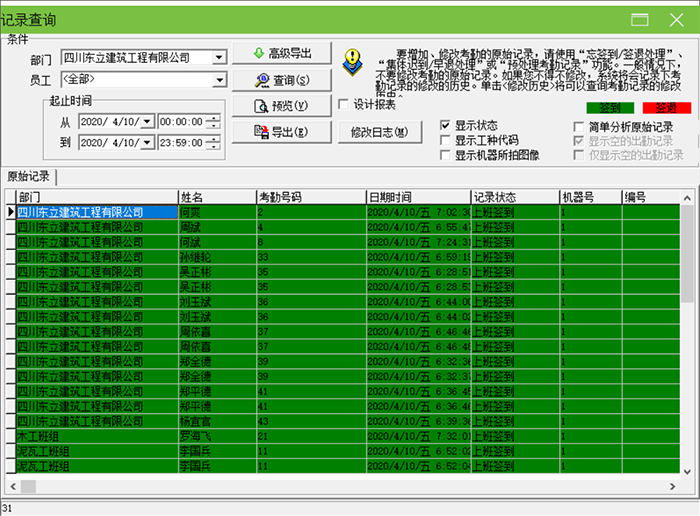The width and height of the screenshot is (700, 516).
Task: Uncheck the 显示状态 checkbox
Action: 446,126
